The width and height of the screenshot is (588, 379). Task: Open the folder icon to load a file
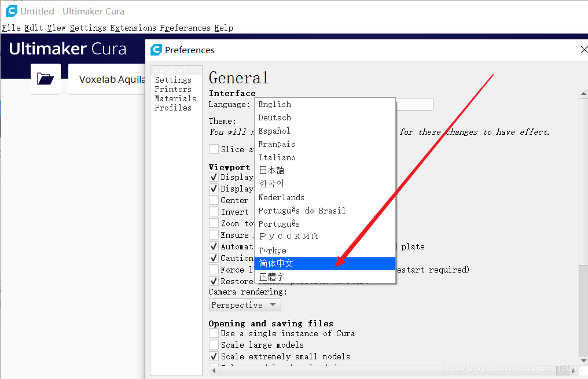(45, 79)
